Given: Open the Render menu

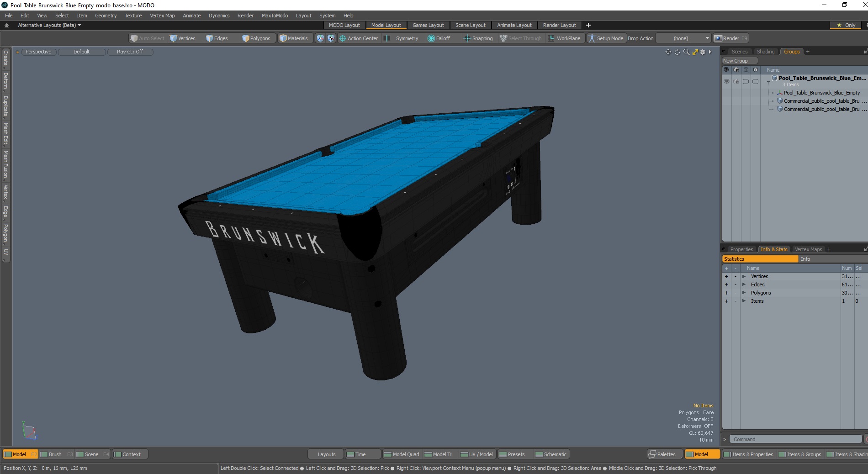Looking at the screenshot, I should [x=245, y=16].
